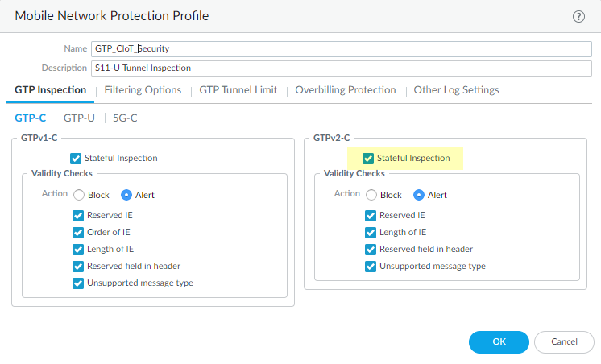Toggle GTPv2-C Stateful Inspection checkbox
The height and width of the screenshot is (364, 601).
point(369,159)
